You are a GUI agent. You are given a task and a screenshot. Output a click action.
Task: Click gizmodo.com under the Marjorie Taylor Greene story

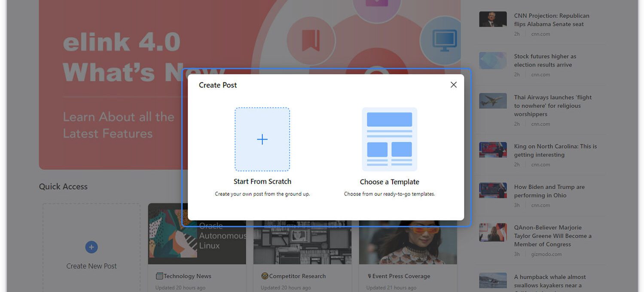pyautogui.click(x=546, y=254)
